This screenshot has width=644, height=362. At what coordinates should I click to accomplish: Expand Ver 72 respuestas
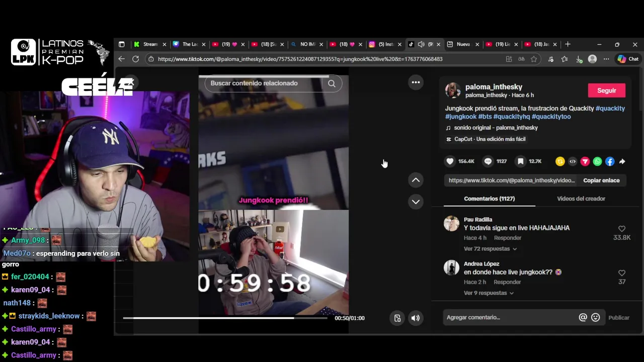pyautogui.click(x=490, y=249)
